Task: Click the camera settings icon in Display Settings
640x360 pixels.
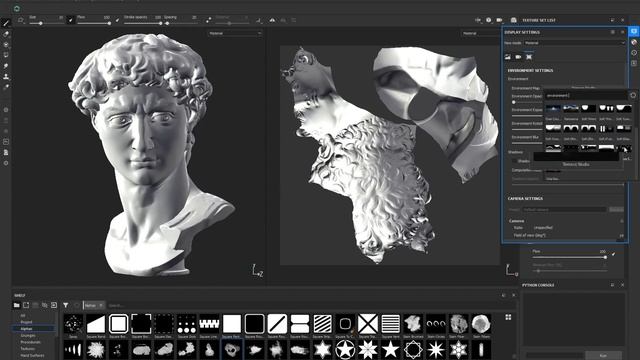Action: click(518, 57)
